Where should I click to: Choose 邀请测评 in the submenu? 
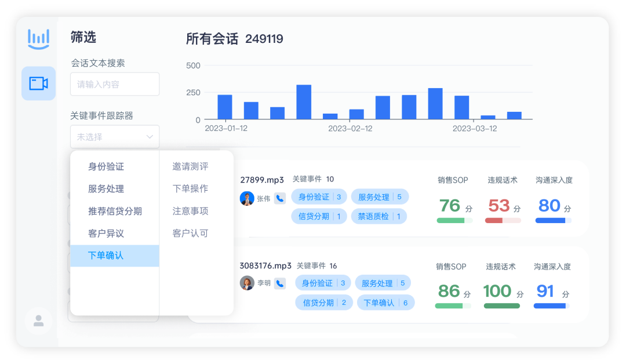click(191, 166)
